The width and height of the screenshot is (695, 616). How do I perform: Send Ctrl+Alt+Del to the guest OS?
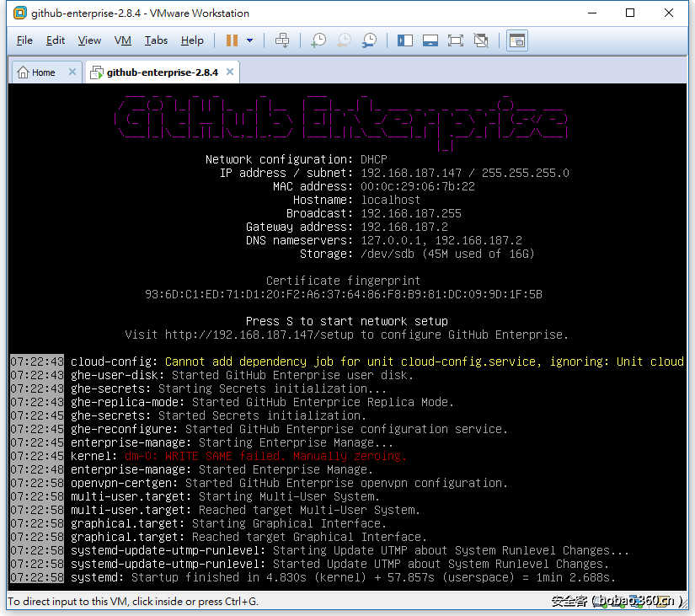[x=283, y=40]
